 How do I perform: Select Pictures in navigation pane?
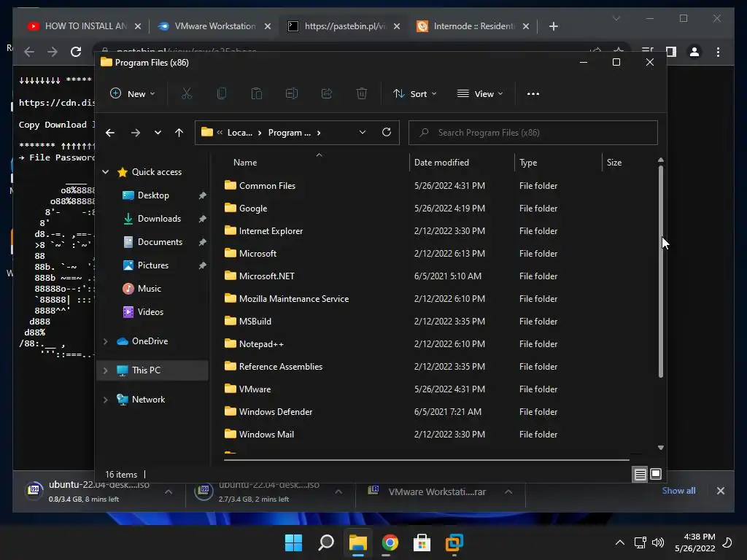[153, 265]
